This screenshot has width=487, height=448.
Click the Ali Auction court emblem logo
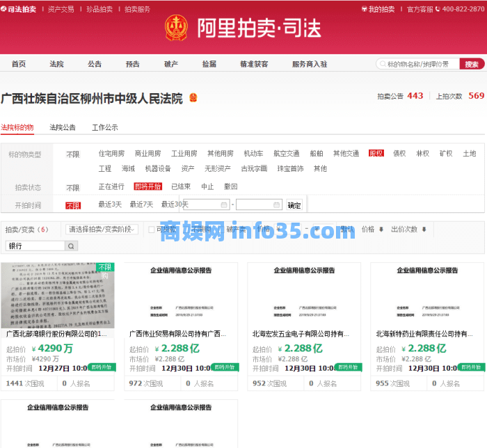tap(176, 27)
